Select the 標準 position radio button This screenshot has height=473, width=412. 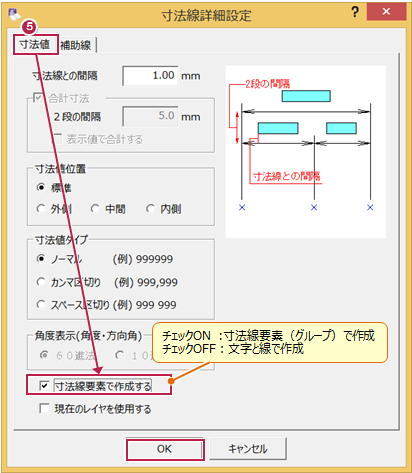pyautogui.click(x=41, y=188)
